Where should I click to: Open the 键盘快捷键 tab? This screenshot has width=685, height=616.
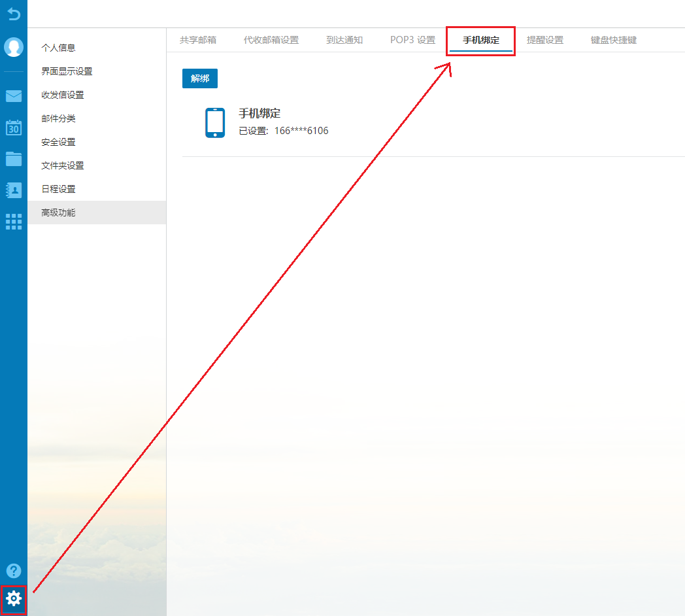pos(614,41)
